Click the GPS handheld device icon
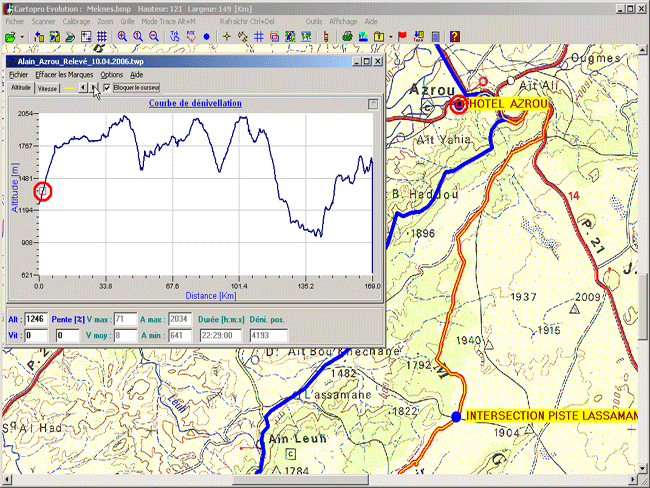The height and width of the screenshot is (488, 650). click(326, 37)
